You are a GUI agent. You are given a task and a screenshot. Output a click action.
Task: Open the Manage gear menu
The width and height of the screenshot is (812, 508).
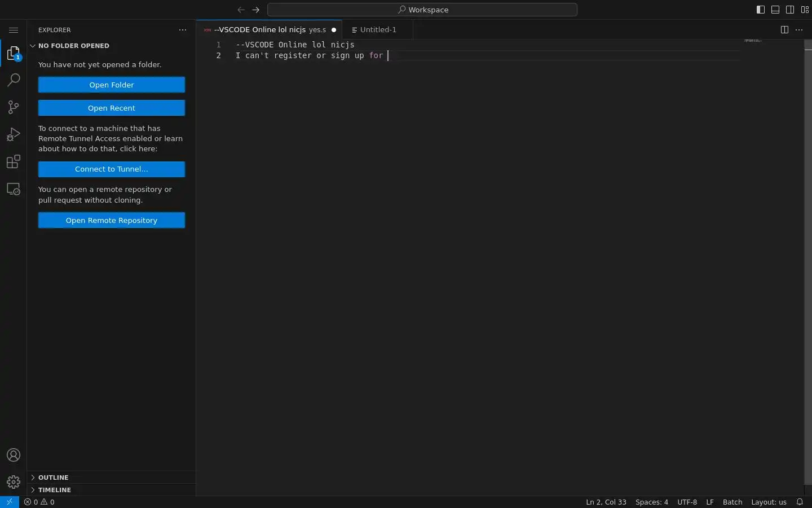click(x=14, y=482)
